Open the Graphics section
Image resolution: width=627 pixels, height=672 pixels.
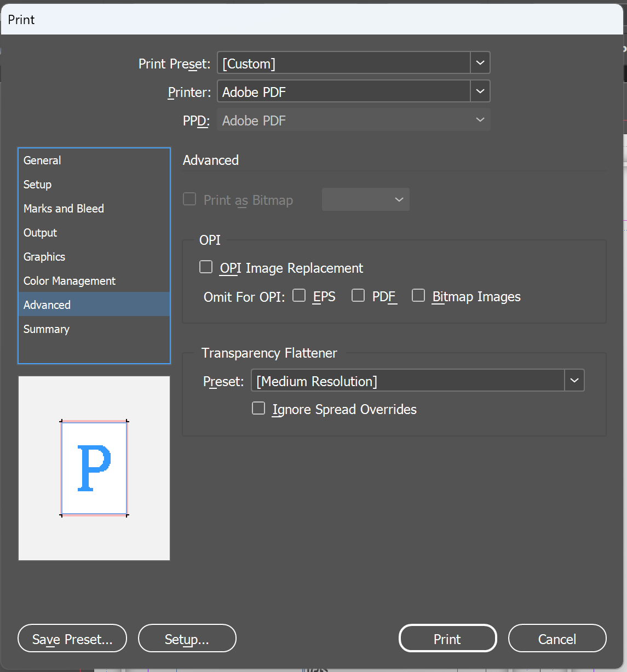pyautogui.click(x=44, y=257)
